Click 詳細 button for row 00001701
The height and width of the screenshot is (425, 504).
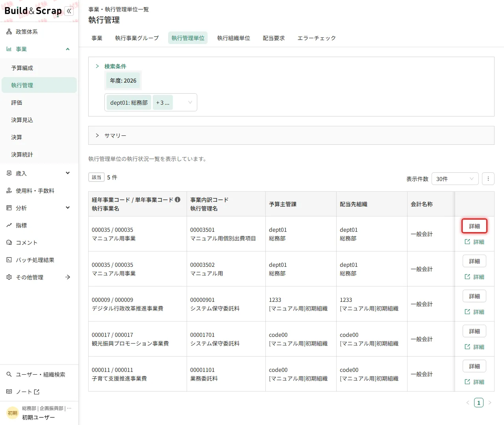click(474, 331)
